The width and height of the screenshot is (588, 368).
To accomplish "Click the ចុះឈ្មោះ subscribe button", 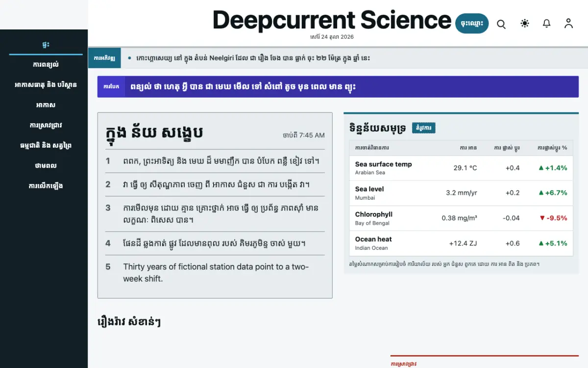I will [472, 23].
